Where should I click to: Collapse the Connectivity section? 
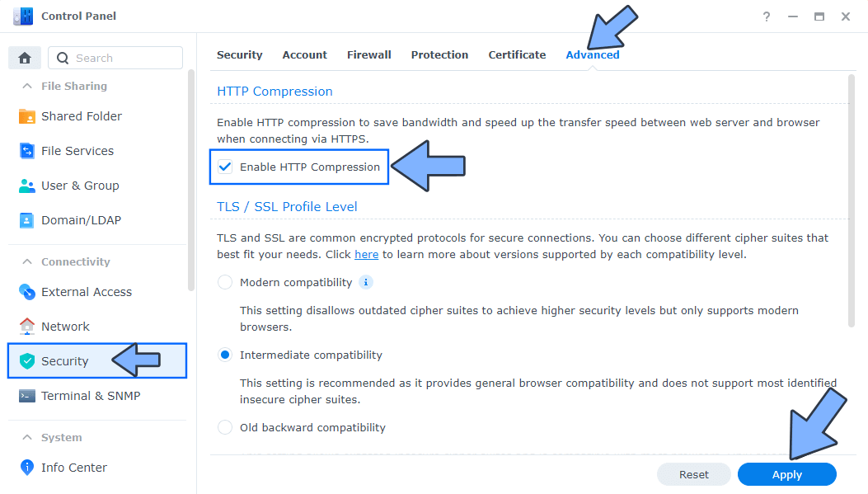click(73, 261)
